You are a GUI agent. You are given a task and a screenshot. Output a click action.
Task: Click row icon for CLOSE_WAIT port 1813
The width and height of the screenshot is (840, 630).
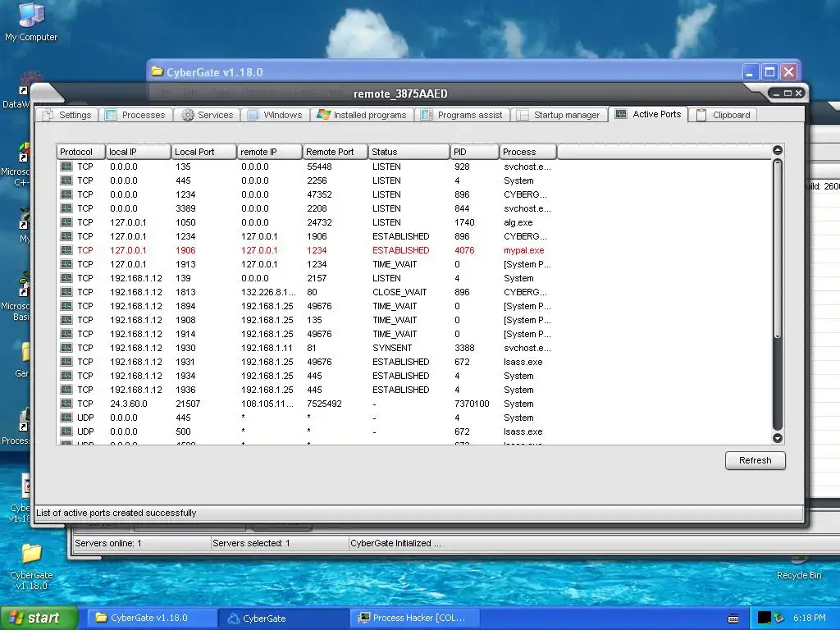click(x=66, y=292)
